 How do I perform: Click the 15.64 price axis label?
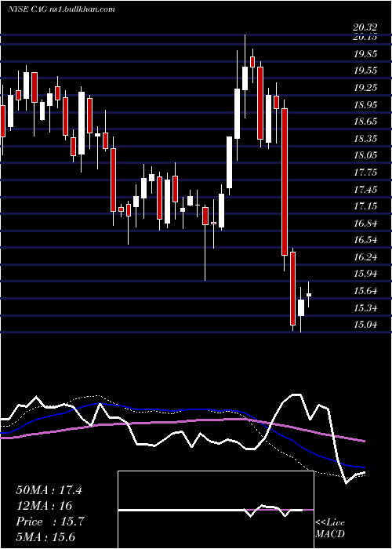(365, 291)
